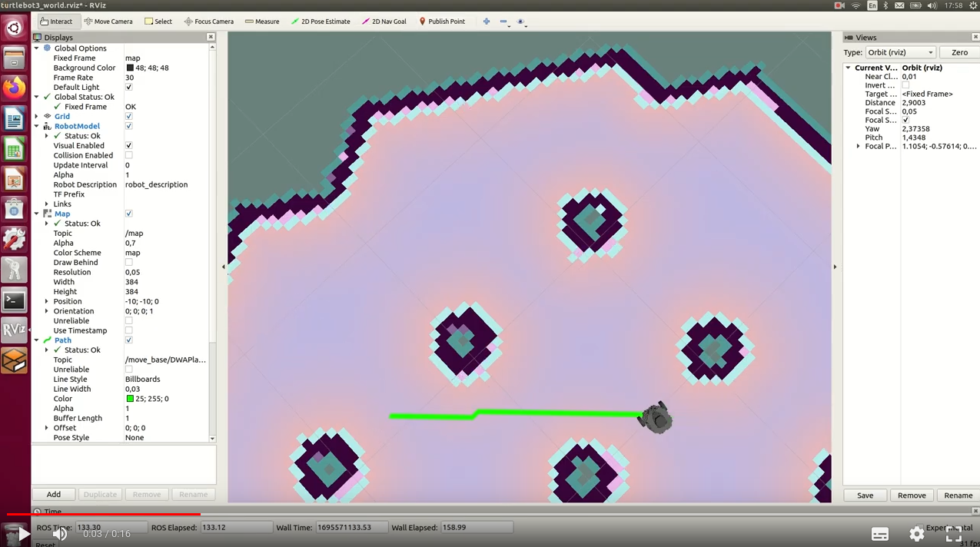Viewport: 980px width, 547px height.
Task: Click the Zero view button
Action: 959,52
